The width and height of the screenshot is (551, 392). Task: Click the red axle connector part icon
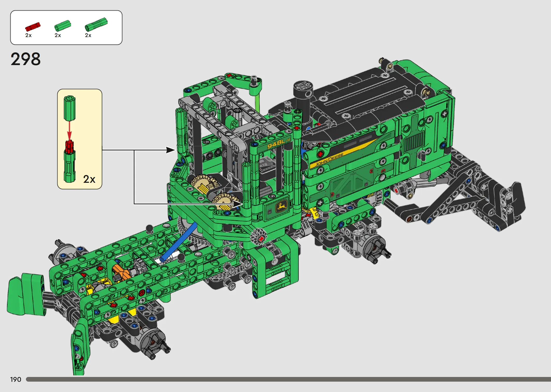point(33,27)
